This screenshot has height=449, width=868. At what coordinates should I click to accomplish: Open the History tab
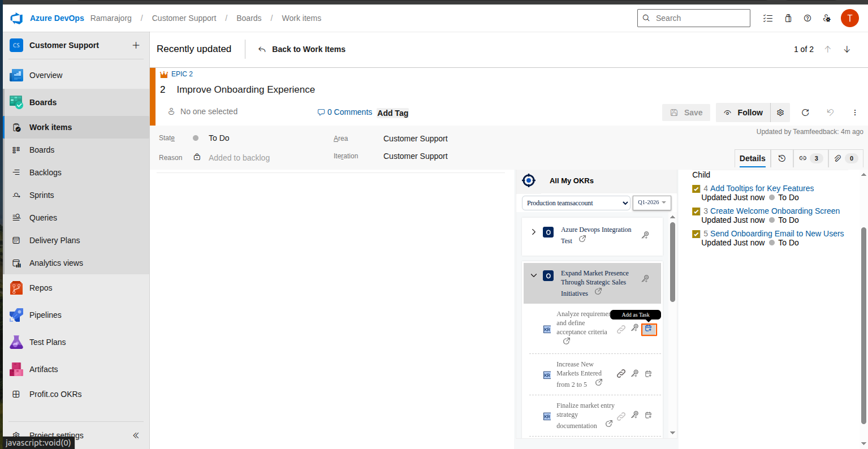(x=782, y=158)
